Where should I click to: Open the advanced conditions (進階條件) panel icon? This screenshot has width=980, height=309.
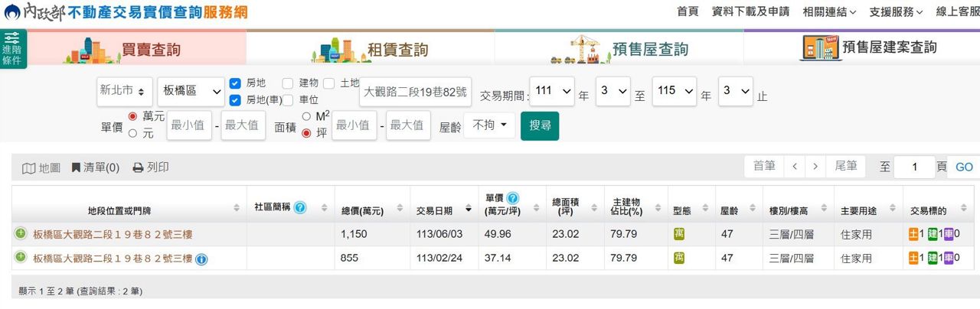(x=12, y=48)
